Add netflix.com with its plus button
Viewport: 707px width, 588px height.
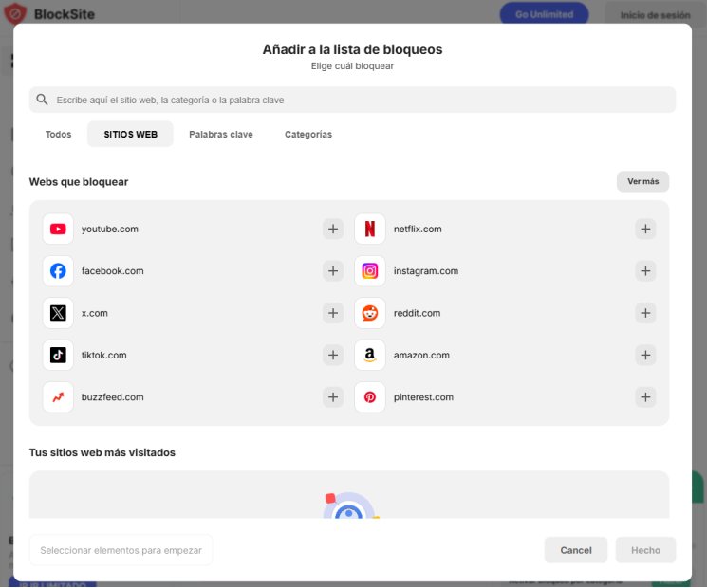(x=645, y=229)
